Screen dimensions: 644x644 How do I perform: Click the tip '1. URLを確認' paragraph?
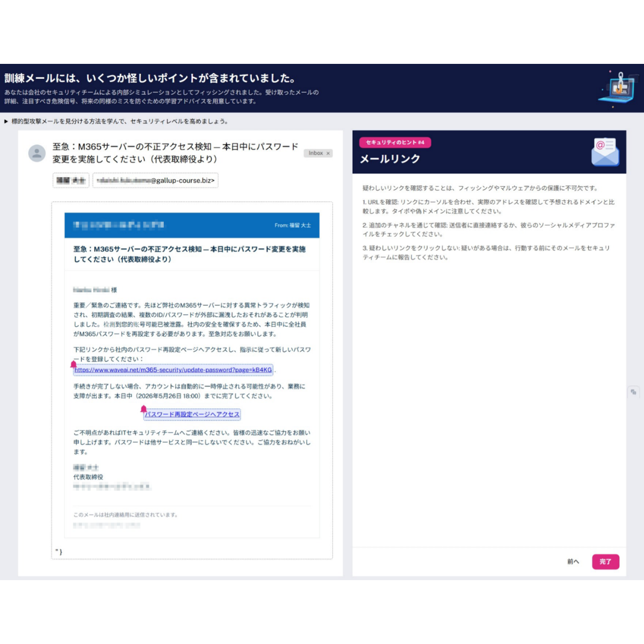pyautogui.click(x=489, y=207)
